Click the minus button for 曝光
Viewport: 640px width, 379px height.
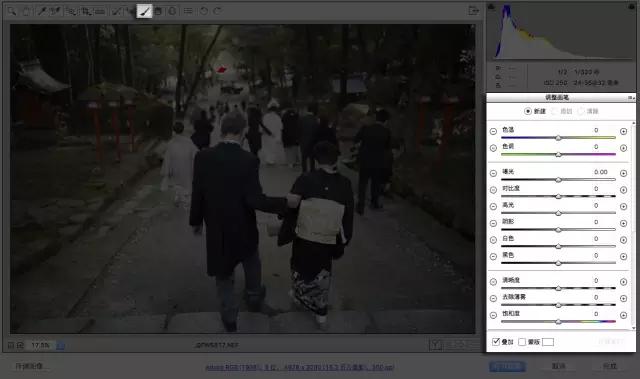(493, 173)
